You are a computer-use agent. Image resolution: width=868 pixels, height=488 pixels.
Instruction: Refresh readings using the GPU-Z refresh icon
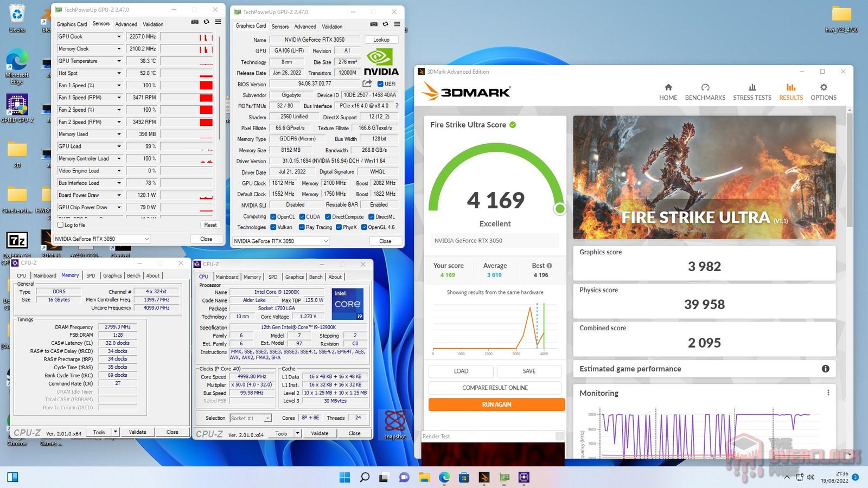point(206,22)
